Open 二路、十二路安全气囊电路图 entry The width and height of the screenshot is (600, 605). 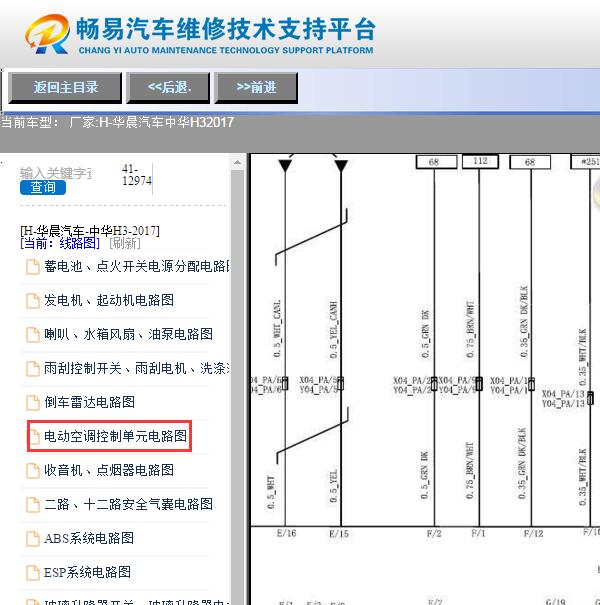(128, 504)
